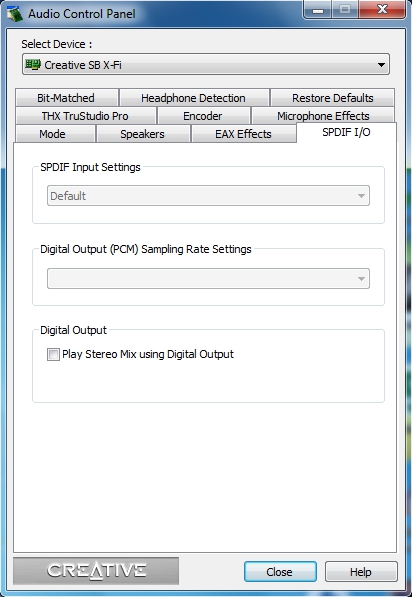Image resolution: width=412 pixels, height=597 pixels.
Task: Click the sound card icon beside Creative SB X-Fi
Action: click(33, 65)
